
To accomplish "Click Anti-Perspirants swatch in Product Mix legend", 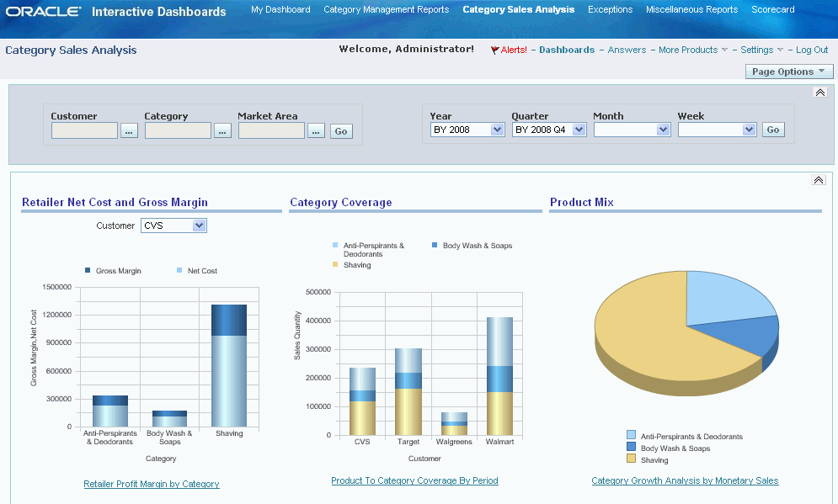I will pyautogui.click(x=631, y=435).
